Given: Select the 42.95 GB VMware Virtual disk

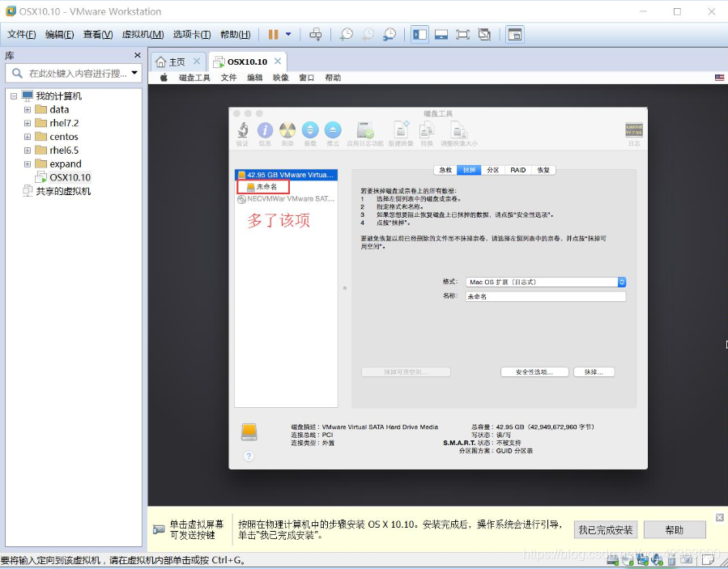Looking at the screenshot, I should coord(286,175).
